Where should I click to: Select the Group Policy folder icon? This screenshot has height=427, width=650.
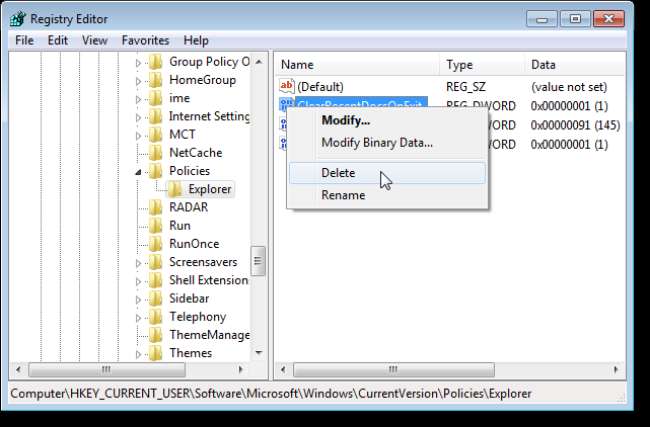(x=156, y=62)
